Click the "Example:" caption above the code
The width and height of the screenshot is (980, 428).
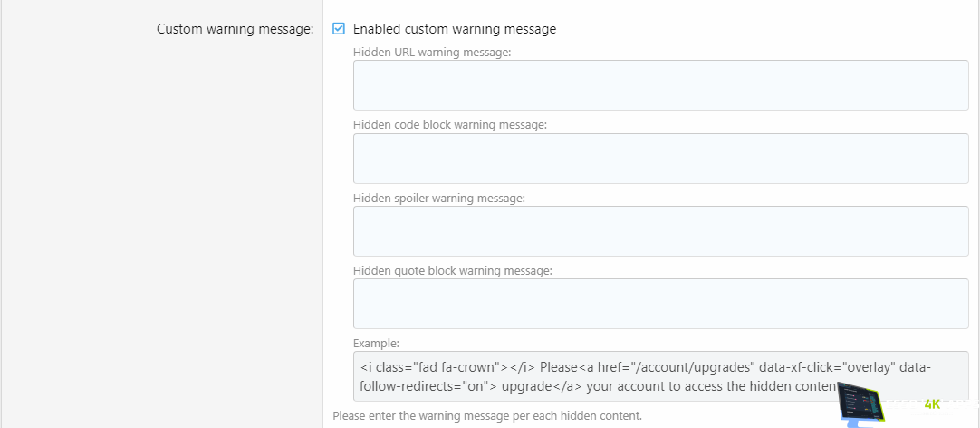376,343
